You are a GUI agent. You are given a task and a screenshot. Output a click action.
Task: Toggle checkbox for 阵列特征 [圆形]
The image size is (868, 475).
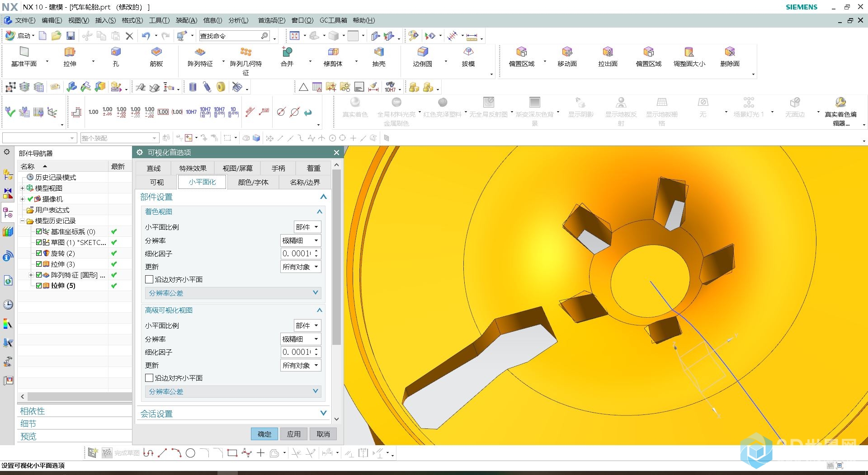[39, 275]
